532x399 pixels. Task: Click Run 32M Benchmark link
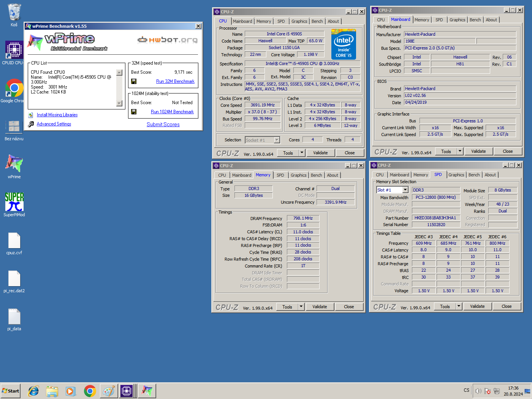coord(175,81)
